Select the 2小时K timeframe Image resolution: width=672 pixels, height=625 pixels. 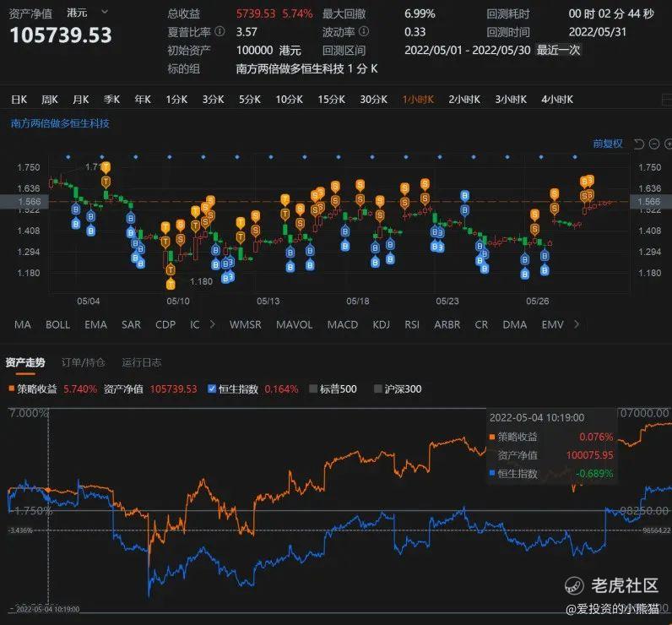click(464, 100)
